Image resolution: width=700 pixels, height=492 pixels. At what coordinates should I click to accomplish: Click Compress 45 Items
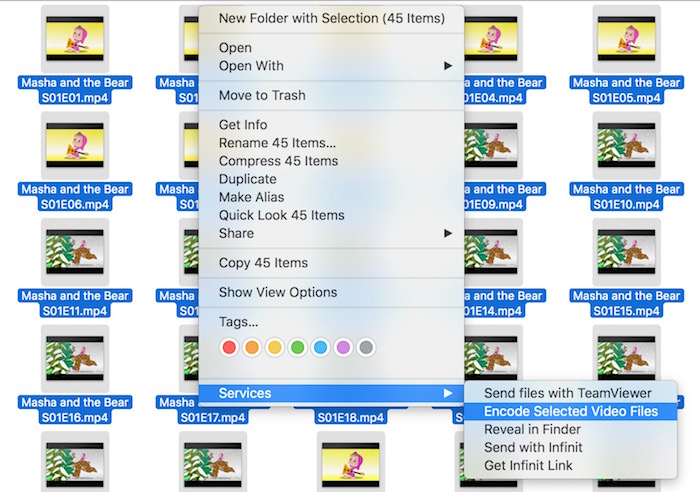(x=278, y=161)
